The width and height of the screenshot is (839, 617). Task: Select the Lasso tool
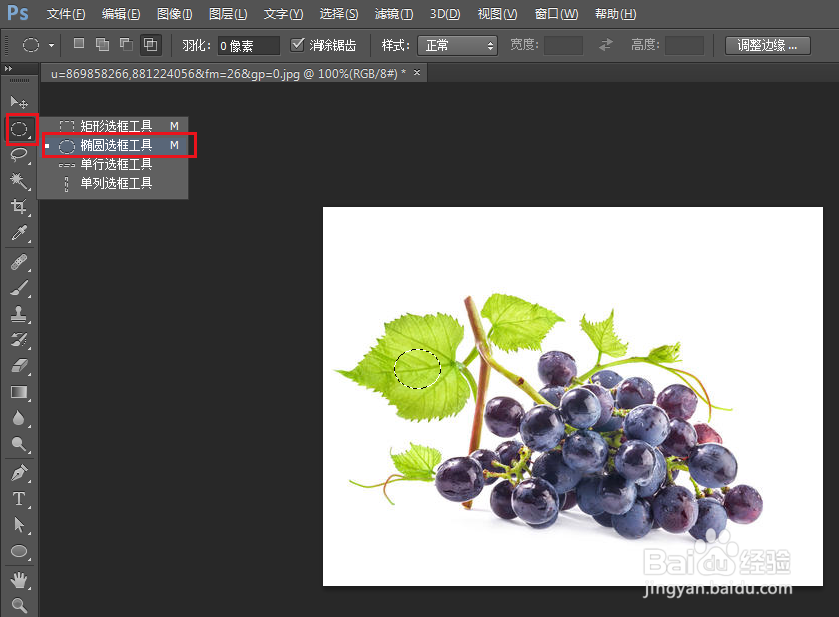pyautogui.click(x=20, y=155)
